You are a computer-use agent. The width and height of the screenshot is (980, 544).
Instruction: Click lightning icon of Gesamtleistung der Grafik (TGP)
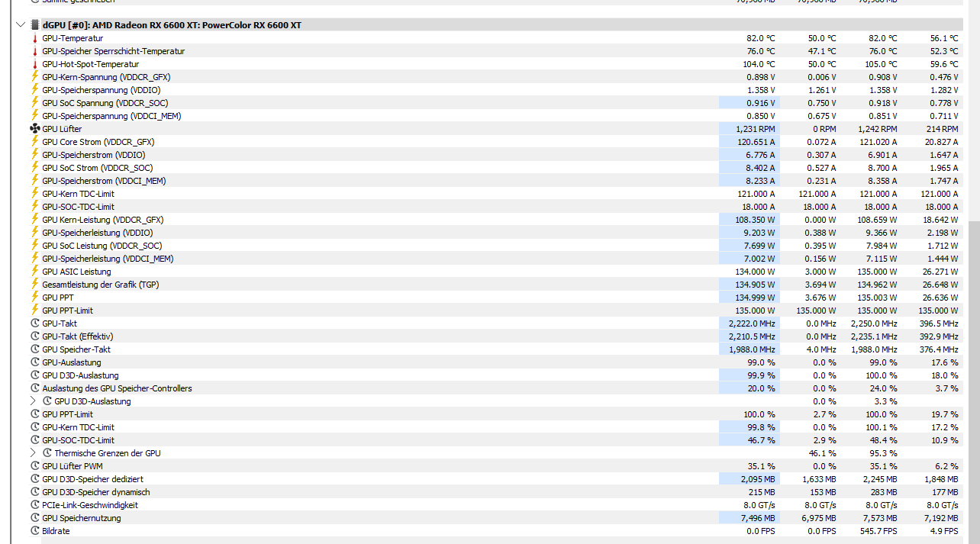click(x=34, y=285)
